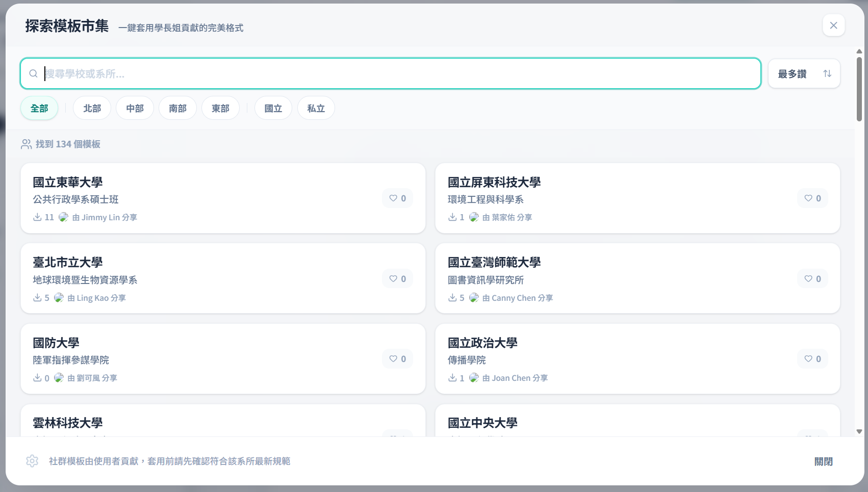The image size is (868, 492).
Task: Open the 國立屏東科技大學 template card title
Action: tap(494, 182)
